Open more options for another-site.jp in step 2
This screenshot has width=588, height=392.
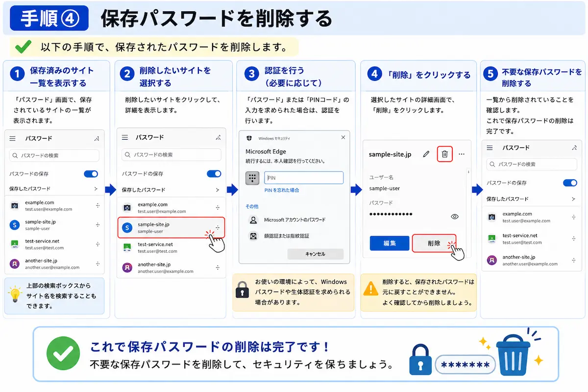[218, 268]
